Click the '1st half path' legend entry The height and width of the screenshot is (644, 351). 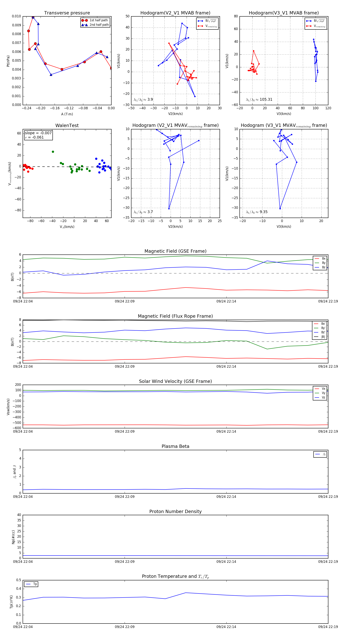click(95, 20)
